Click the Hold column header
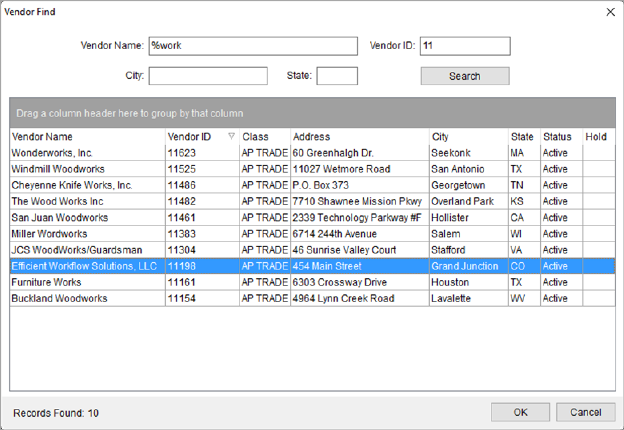The width and height of the screenshot is (624, 430). pos(596,136)
